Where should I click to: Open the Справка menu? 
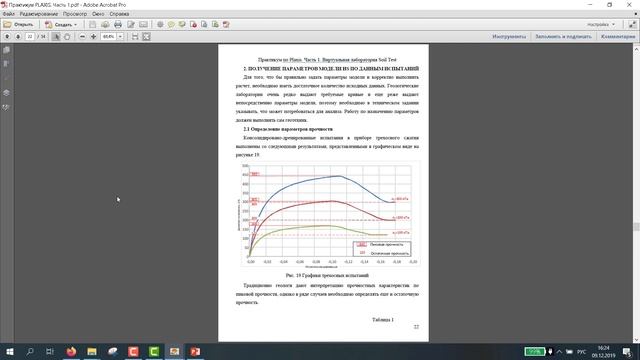coord(119,14)
